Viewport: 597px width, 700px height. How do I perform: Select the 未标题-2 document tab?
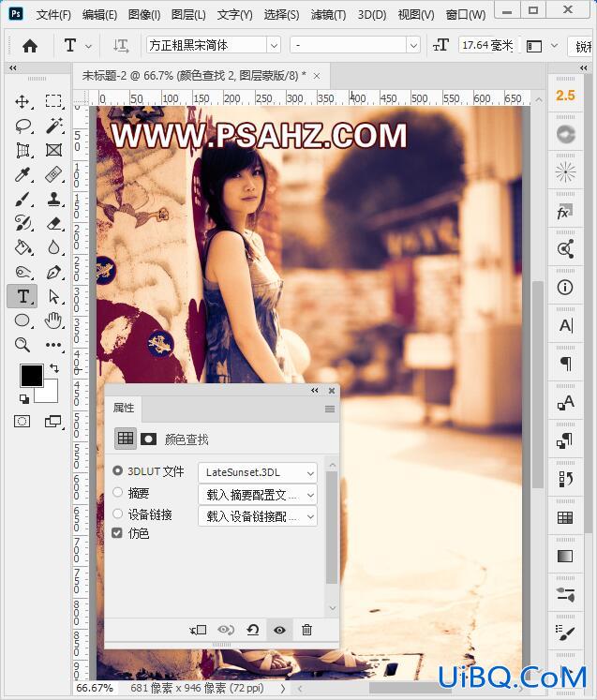(x=194, y=76)
